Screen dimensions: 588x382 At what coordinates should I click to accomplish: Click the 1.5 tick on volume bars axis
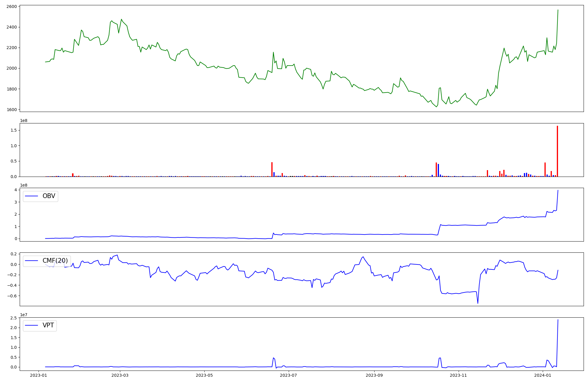click(14, 130)
